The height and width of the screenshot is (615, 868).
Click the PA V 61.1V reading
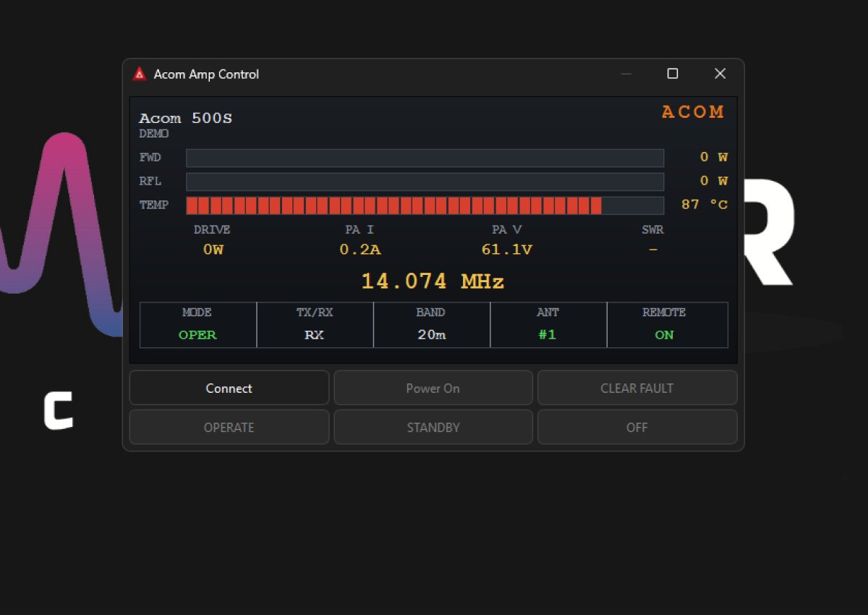pos(507,250)
